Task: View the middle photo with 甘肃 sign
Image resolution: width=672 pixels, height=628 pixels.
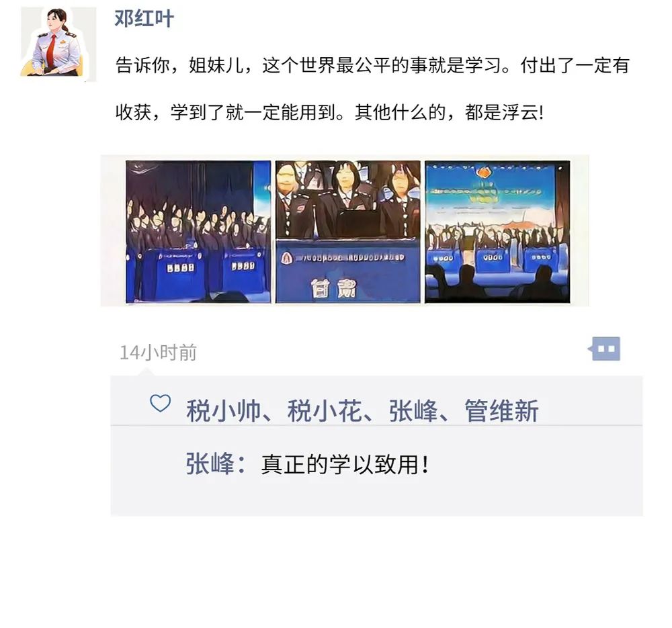Action: [347, 231]
